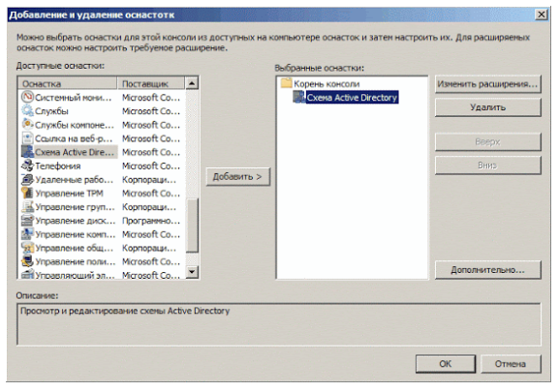
Task: Choose Телефония in available snap-ins
Action: pos(58,166)
